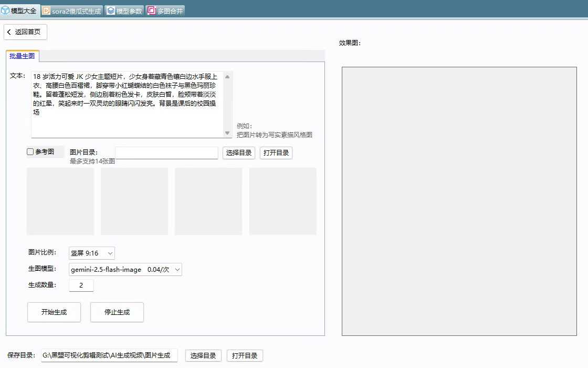588x368 pixels.
Task: Click the 模型大全 cube icon
Action: [x=5, y=11]
